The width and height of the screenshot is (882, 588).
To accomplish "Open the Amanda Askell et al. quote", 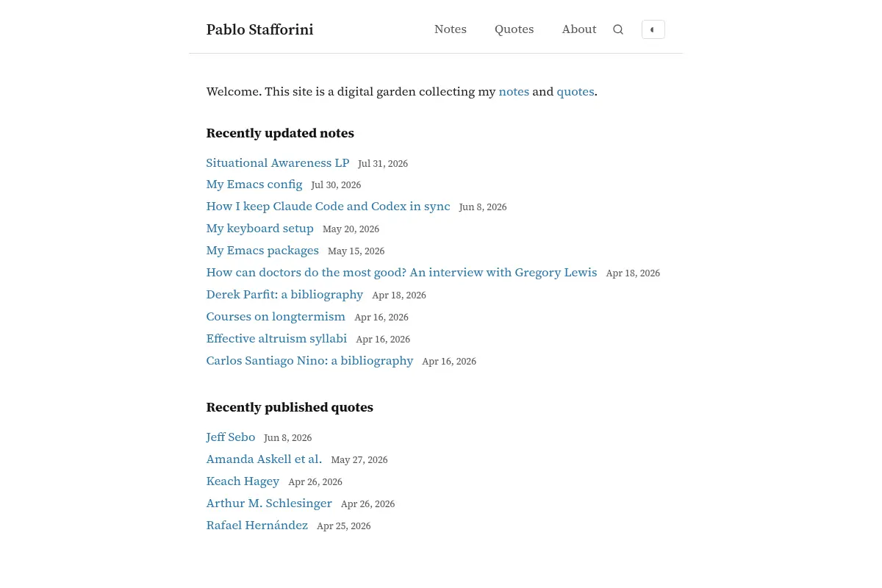I will [x=264, y=459].
